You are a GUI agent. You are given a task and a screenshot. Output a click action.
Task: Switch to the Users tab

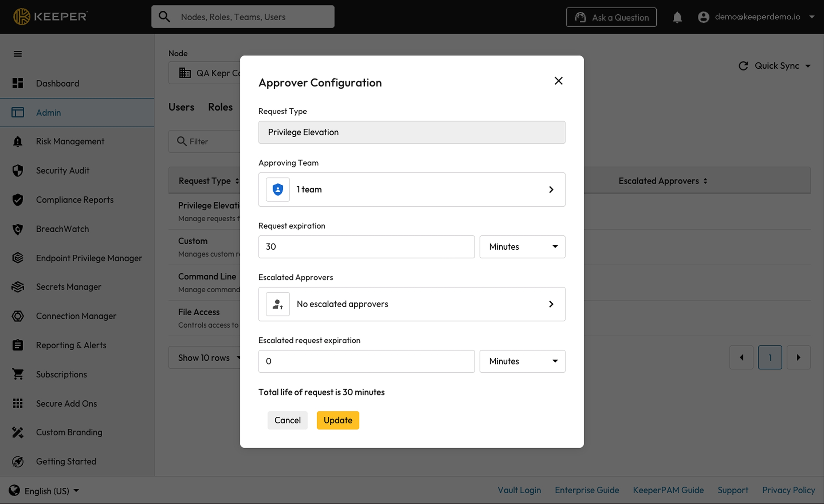(181, 107)
